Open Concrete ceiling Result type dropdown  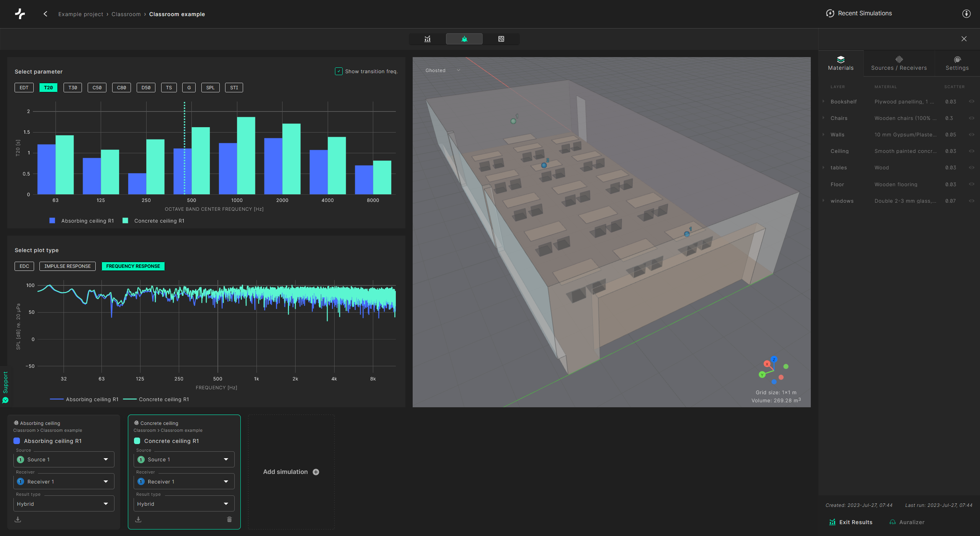[x=184, y=504]
